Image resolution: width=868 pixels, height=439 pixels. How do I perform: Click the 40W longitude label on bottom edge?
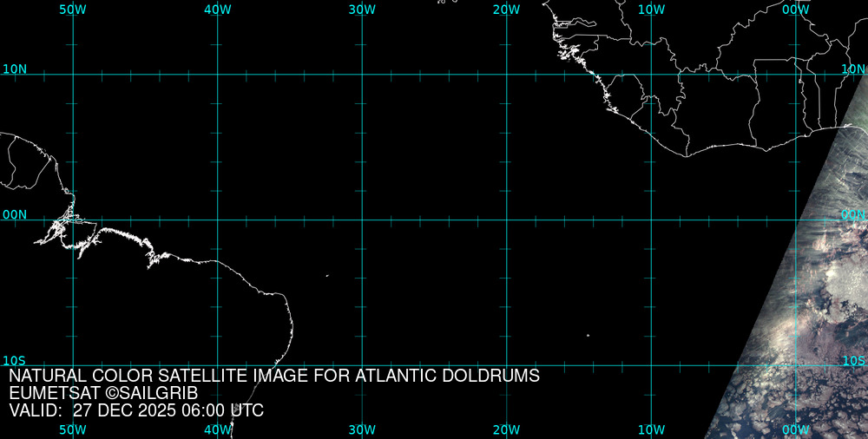tap(217, 429)
